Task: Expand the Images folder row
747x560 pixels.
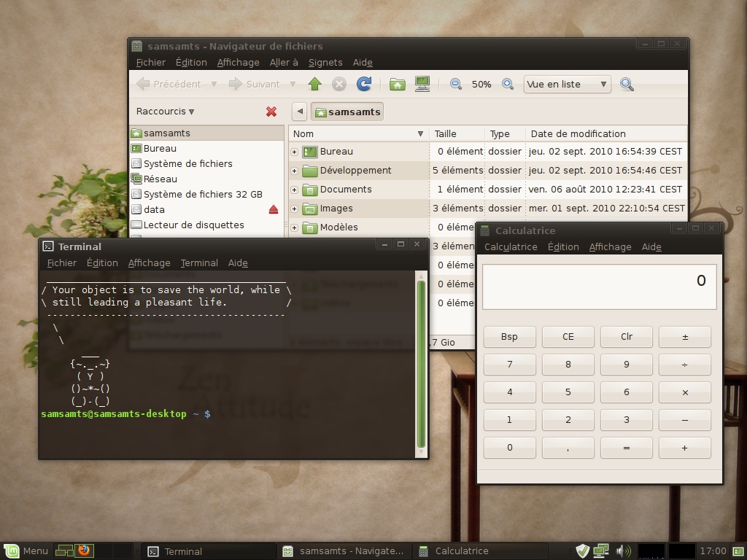Action: pyautogui.click(x=295, y=209)
